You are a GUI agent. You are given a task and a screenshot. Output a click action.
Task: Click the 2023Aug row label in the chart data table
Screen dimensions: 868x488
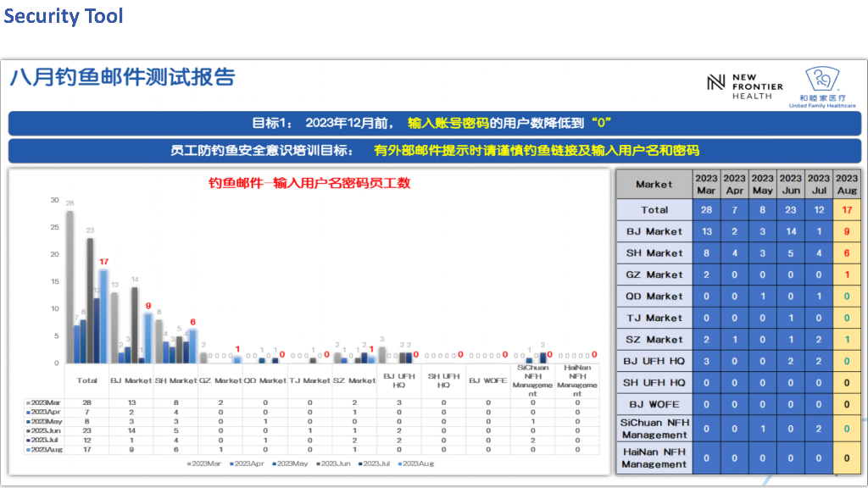[x=44, y=450]
